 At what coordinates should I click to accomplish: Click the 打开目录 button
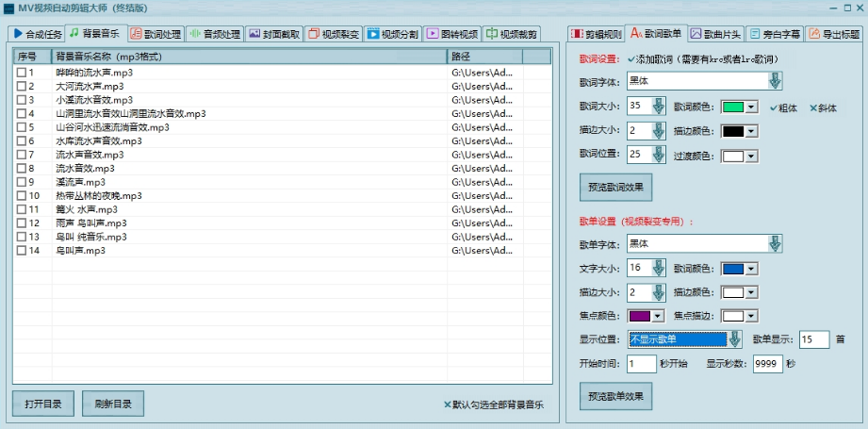point(42,404)
